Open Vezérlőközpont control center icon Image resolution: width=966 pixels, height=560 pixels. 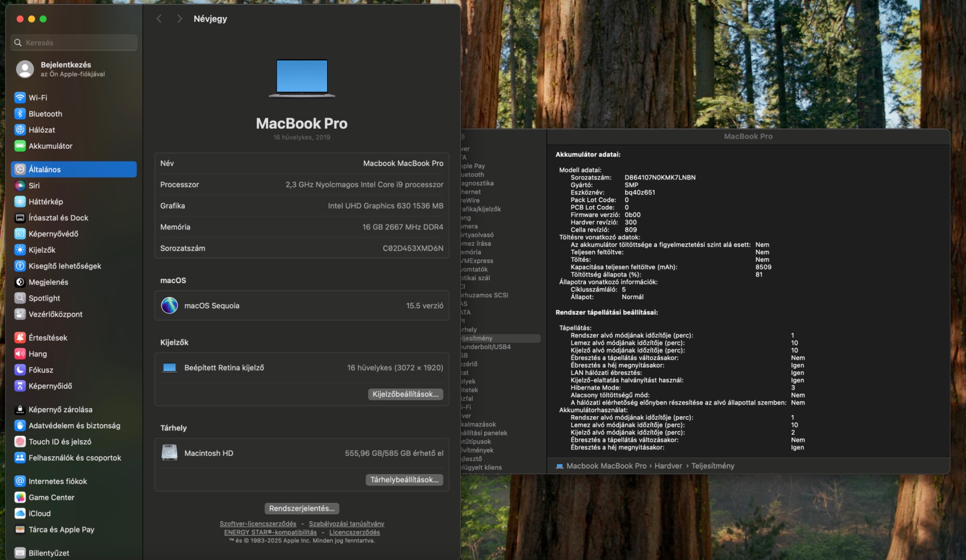pyautogui.click(x=20, y=314)
